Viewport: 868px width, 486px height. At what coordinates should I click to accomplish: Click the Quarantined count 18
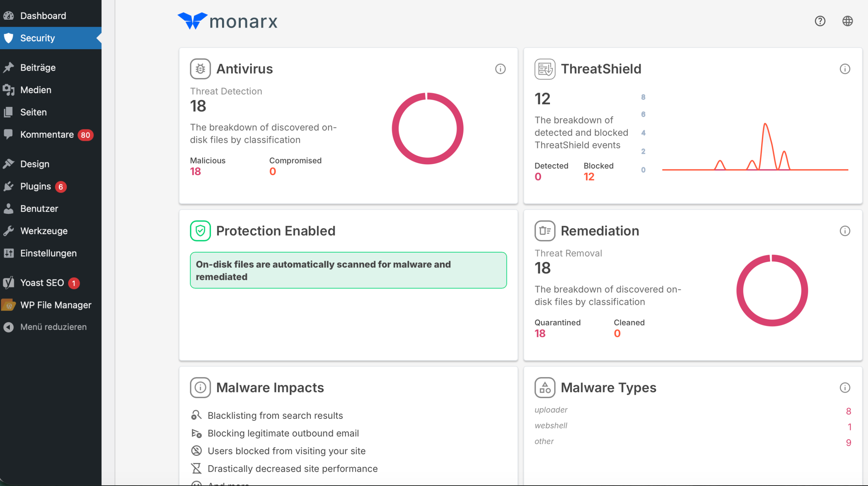tap(540, 333)
